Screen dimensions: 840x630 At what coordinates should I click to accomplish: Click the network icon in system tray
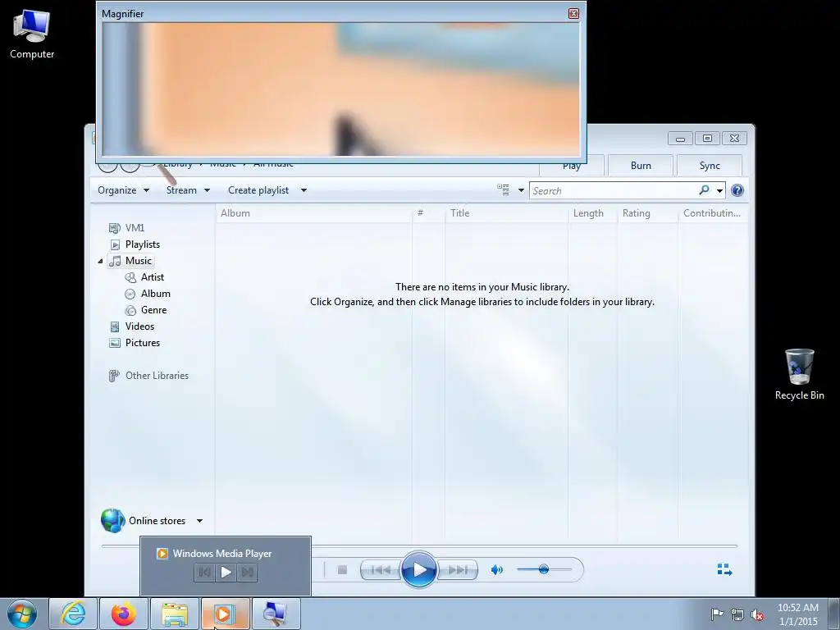[x=737, y=614]
